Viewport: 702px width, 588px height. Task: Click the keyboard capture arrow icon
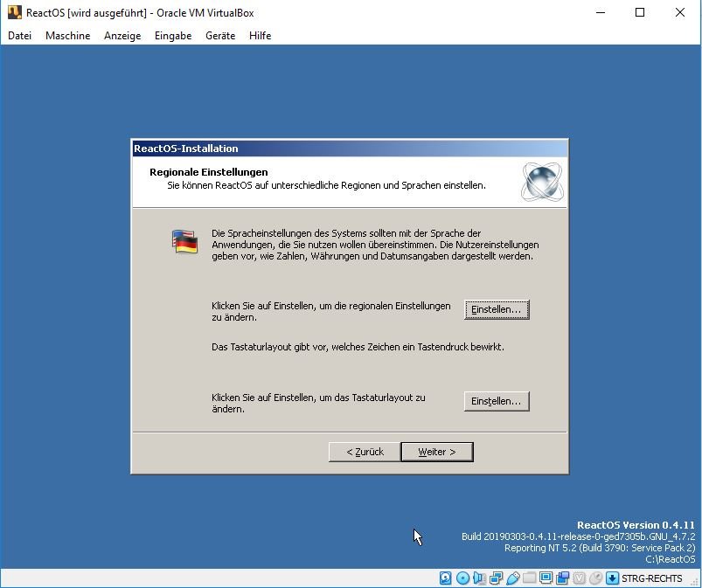(613, 578)
